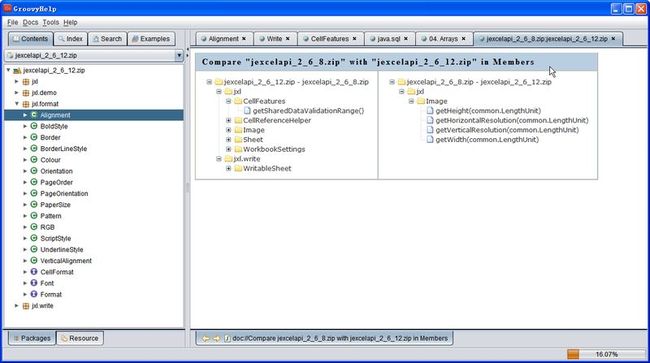
Task: Click the forward arrow in address bar
Action: click(x=216, y=339)
